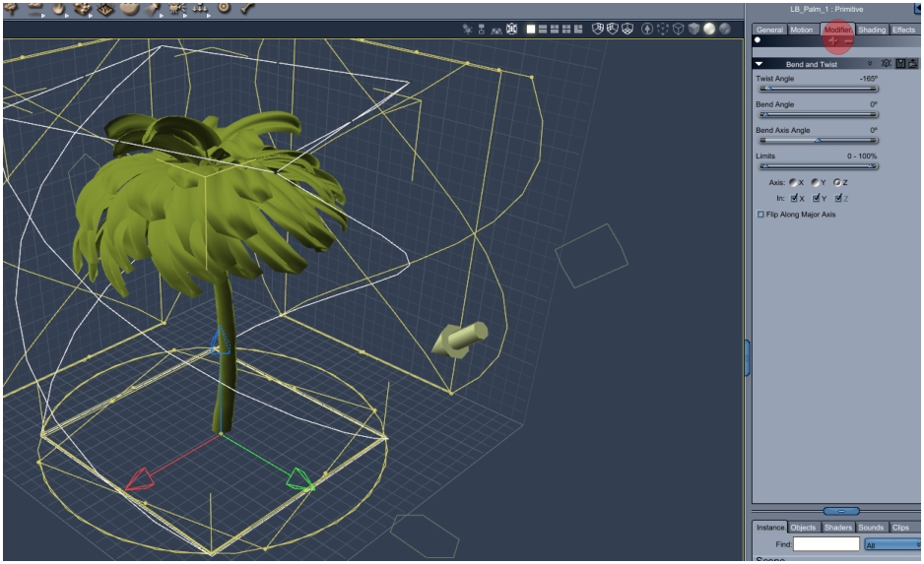Set bend Axis to Z radio button

coord(837,182)
